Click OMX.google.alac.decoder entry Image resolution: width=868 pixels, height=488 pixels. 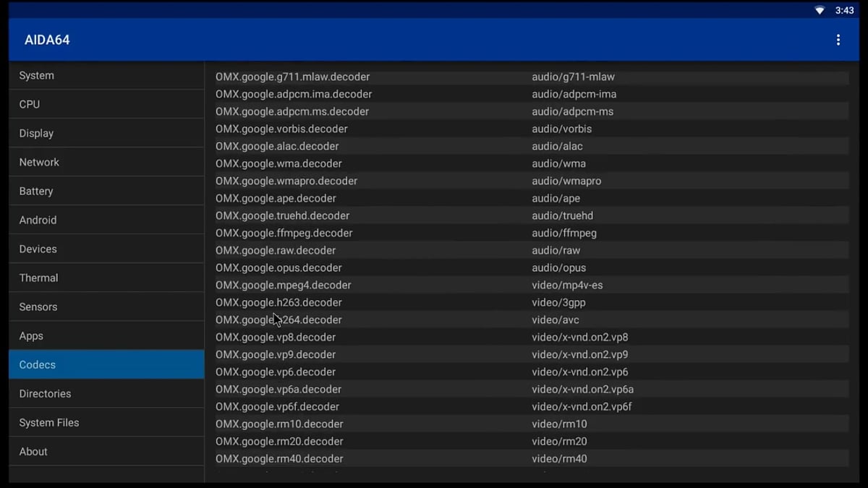pyautogui.click(x=532, y=146)
